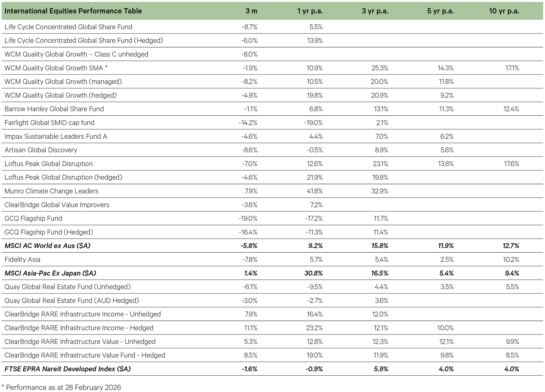This screenshot has height=392, width=545.
Task: Select the 25.3% three-year return value
Action: coord(380,68)
